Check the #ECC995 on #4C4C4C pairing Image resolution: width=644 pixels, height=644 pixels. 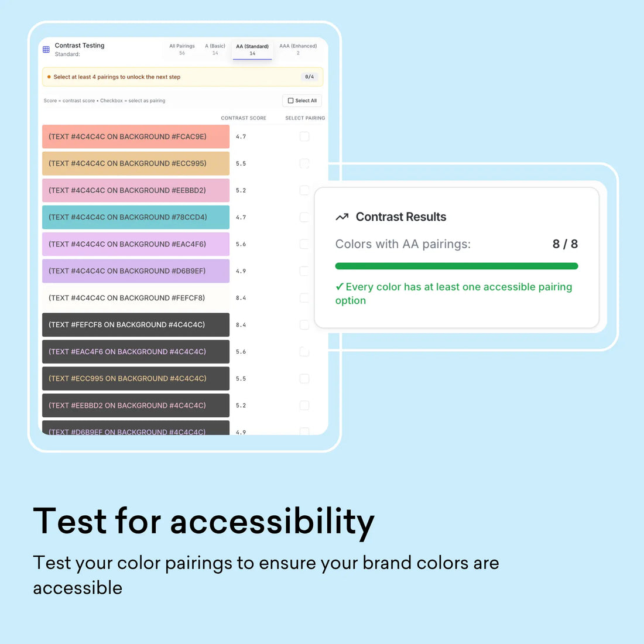coord(304,378)
